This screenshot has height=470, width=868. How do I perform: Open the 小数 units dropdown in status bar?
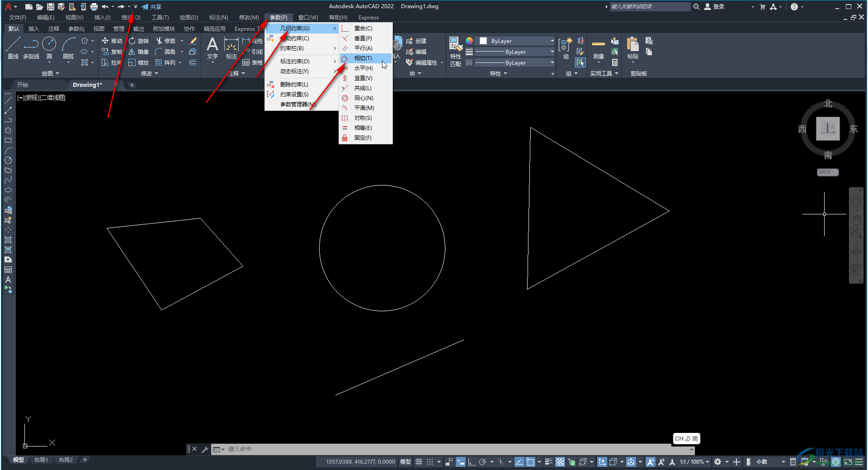tap(771, 462)
